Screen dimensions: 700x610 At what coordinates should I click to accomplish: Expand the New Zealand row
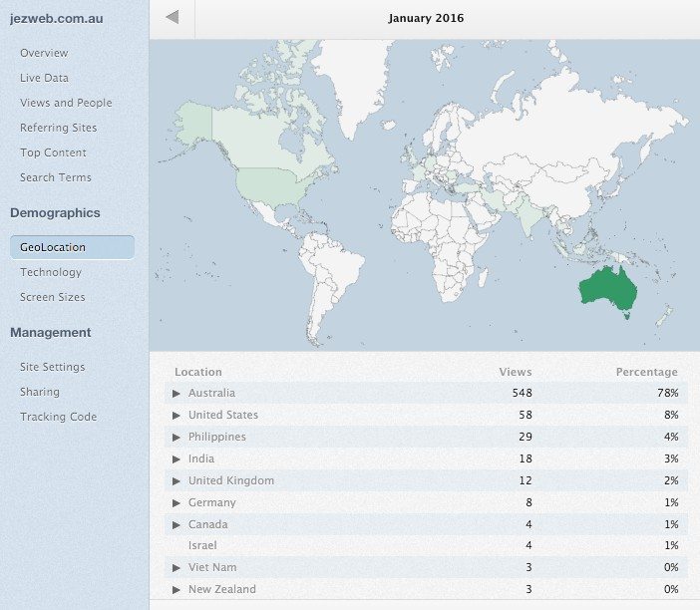176,590
